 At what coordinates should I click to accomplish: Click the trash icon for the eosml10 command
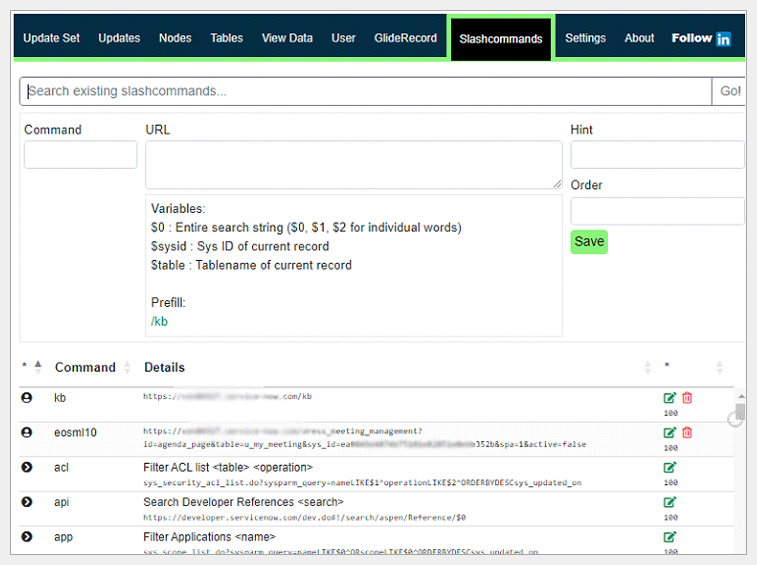pyautogui.click(x=687, y=432)
